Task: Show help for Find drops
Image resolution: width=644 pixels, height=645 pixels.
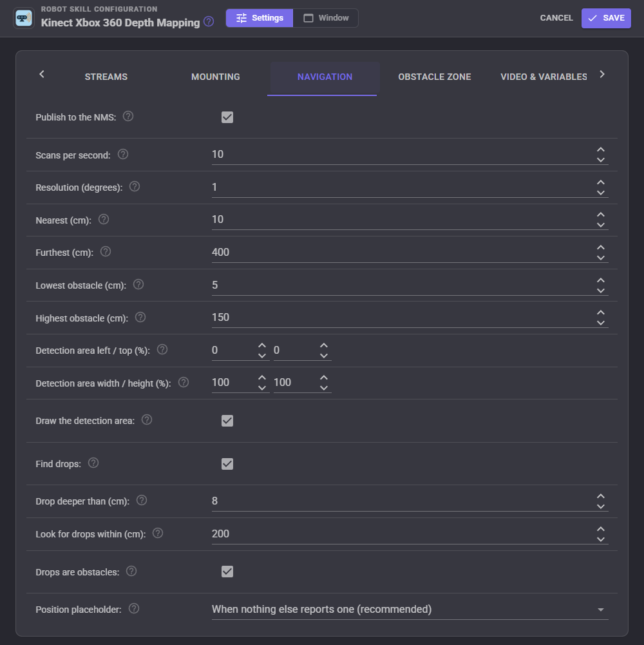Action: click(x=93, y=463)
